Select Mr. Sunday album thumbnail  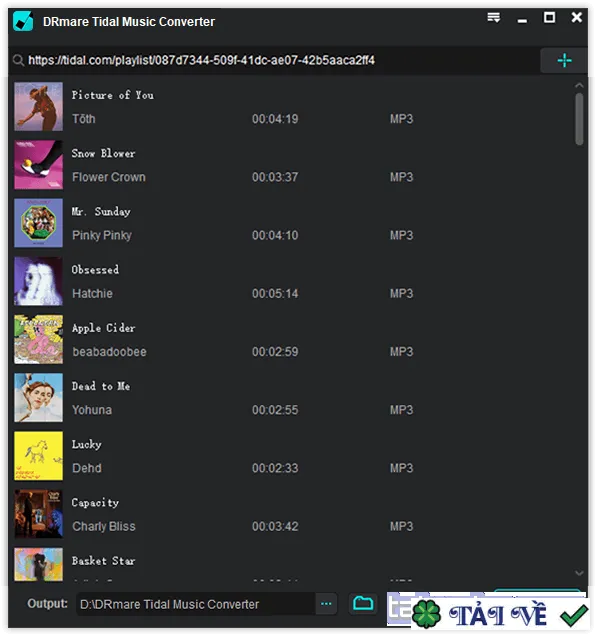39,223
